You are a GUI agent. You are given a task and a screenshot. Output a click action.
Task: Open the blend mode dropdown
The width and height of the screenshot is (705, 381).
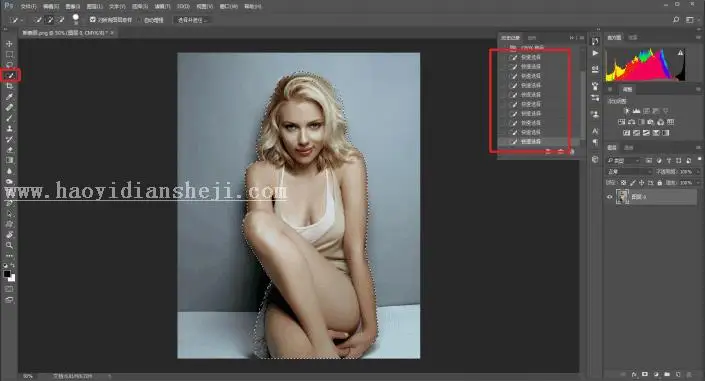(x=629, y=171)
